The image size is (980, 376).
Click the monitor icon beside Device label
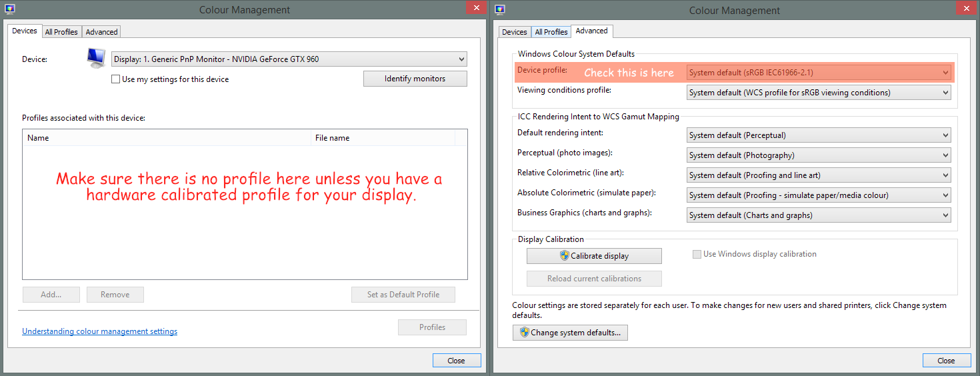(96, 58)
